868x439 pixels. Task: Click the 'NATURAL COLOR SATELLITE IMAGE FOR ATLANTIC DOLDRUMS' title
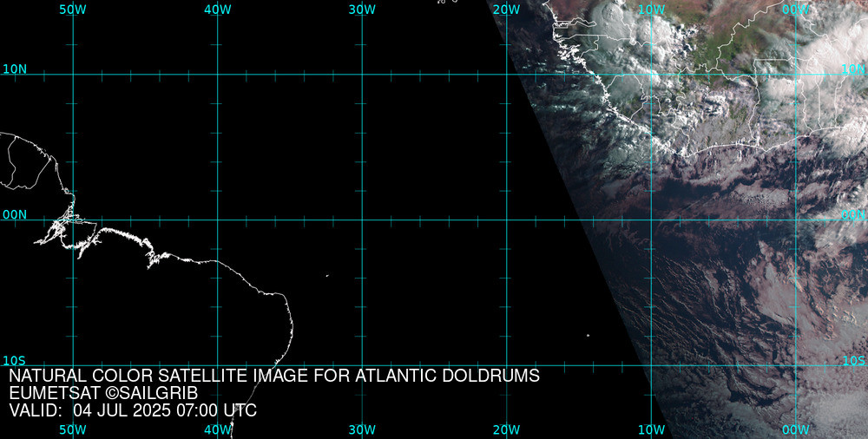pos(274,376)
